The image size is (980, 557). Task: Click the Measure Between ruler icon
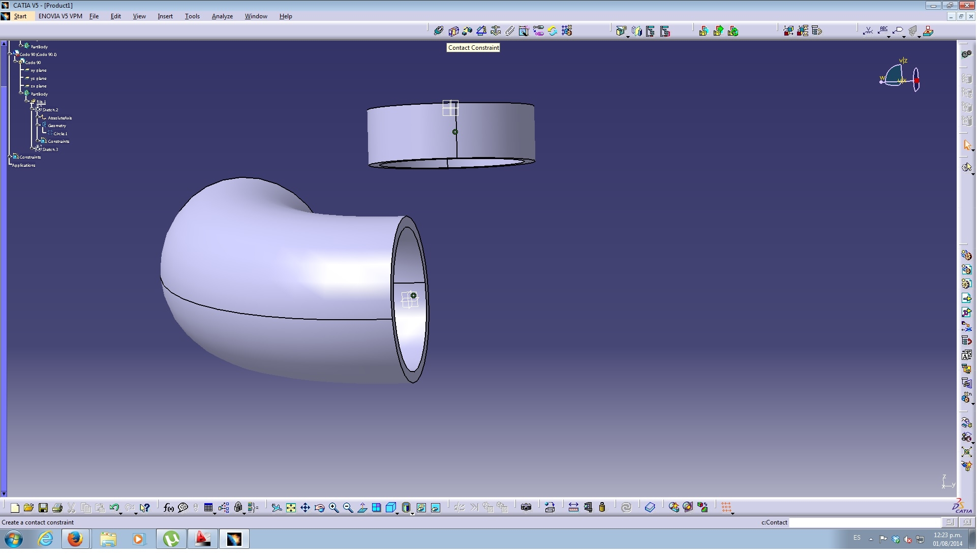(573, 507)
